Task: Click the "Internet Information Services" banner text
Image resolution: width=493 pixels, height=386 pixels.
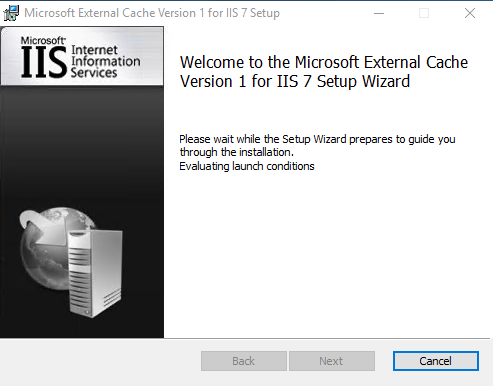Action: (105, 61)
